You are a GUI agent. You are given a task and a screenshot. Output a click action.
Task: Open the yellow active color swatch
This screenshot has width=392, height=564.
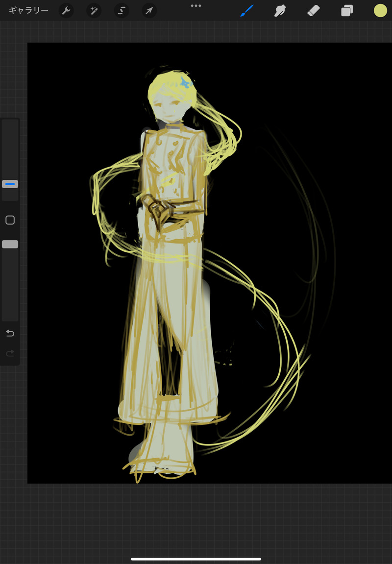(380, 11)
